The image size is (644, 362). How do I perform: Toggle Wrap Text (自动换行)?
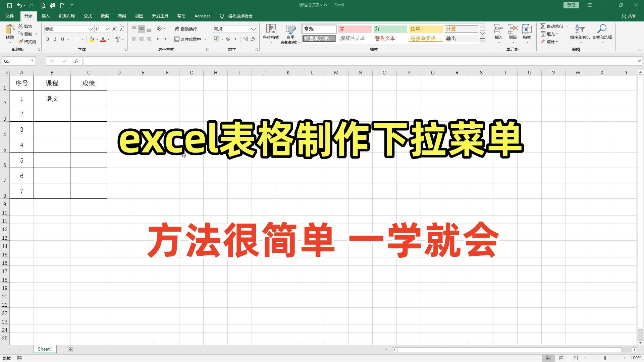pos(186,29)
